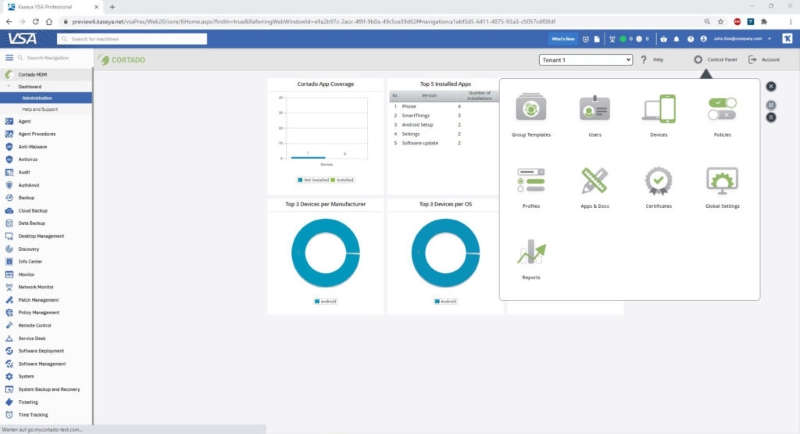Collapse the Dashboard tree node
Viewport: 800px width, 434px height.
click(x=9, y=87)
